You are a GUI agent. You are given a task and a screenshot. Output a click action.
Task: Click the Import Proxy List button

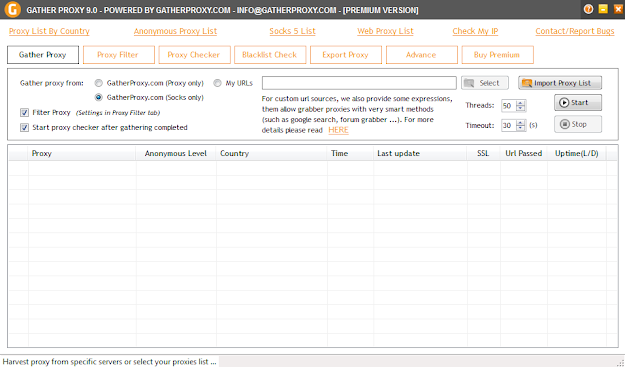[560, 83]
